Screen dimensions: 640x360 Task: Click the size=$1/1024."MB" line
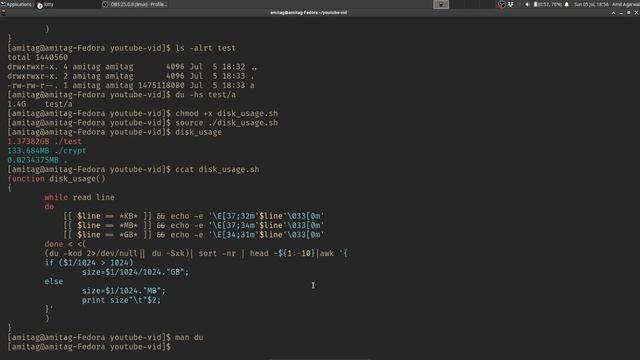124,291
